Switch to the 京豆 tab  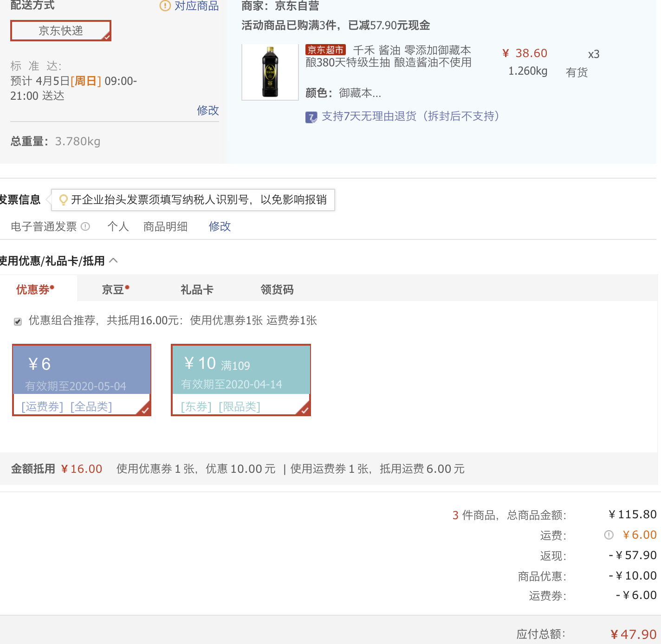pyautogui.click(x=116, y=290)
